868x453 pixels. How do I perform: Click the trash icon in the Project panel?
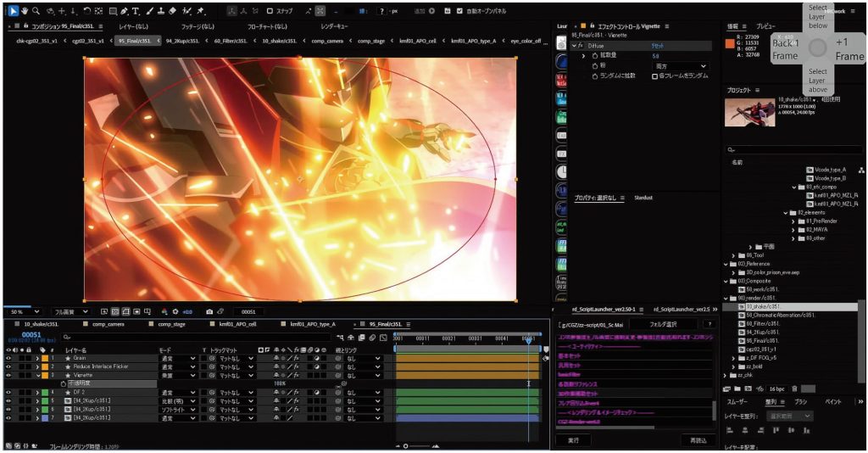[x=794, y=389]
